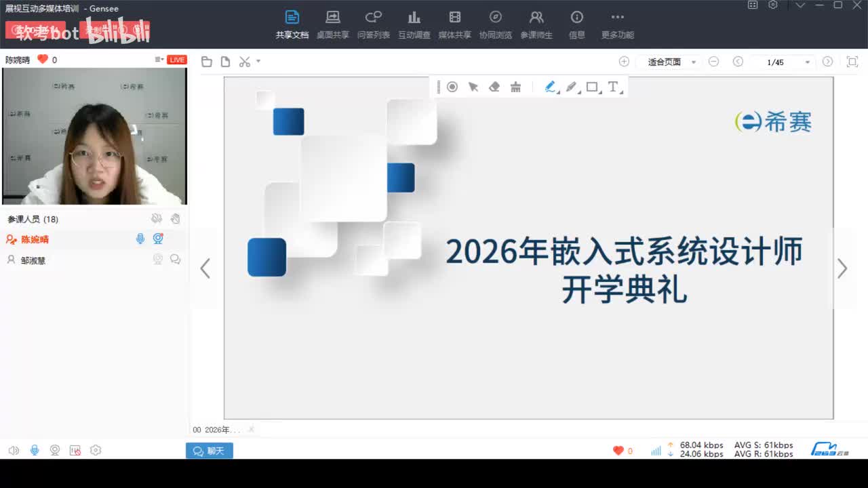This screenshot has width=868, height=488.
Task: Click the 参课人员 (18) header
Action: point(33,219)
